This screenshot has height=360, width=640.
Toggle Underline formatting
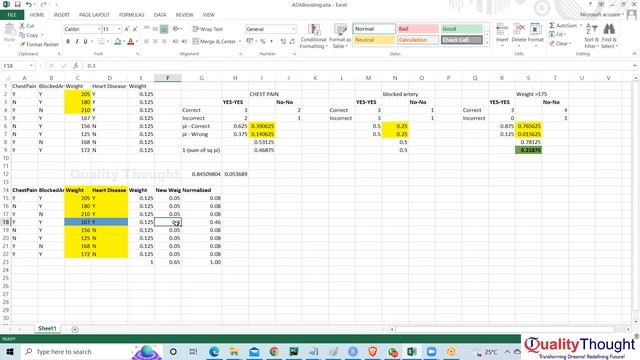point(85,41)
